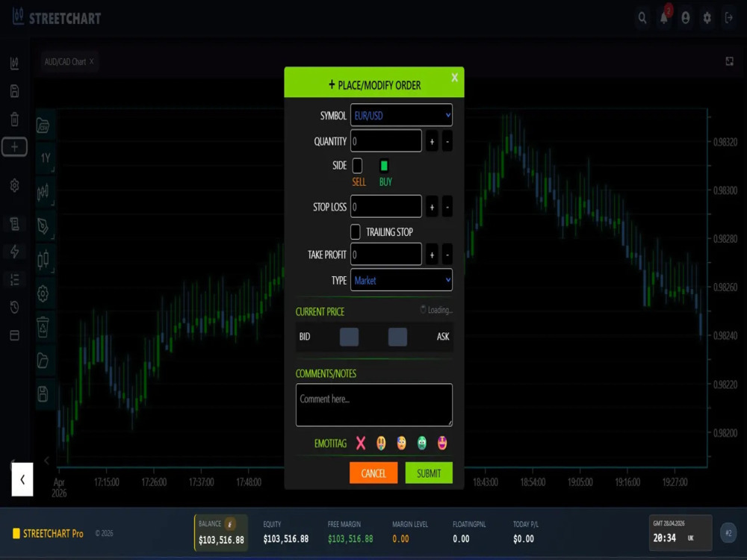This screenshot has height=560, width=747.
Task: Open the Symbol EUR/USD dropdown
Action: tap(401, 115)
